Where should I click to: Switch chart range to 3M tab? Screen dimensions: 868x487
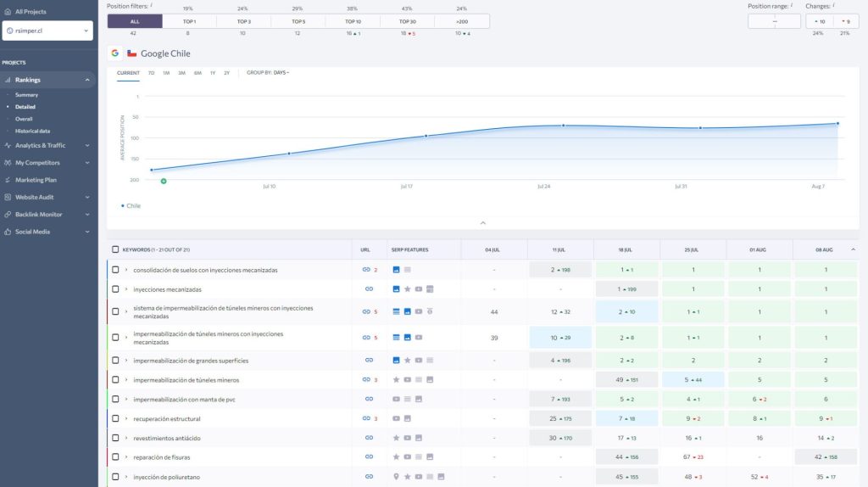click(x=181, y=73)
